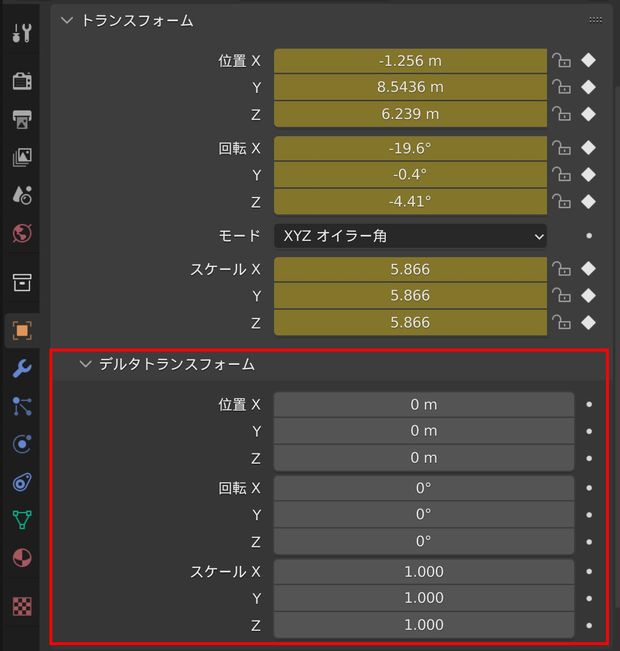Click the keyframe diamond for 位置 X
The image size is (620, 651).
588,61
